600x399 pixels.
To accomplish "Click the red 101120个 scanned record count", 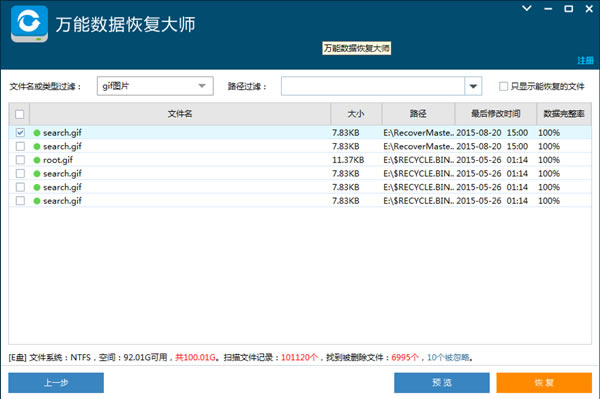I will click(x=299, y=357).
